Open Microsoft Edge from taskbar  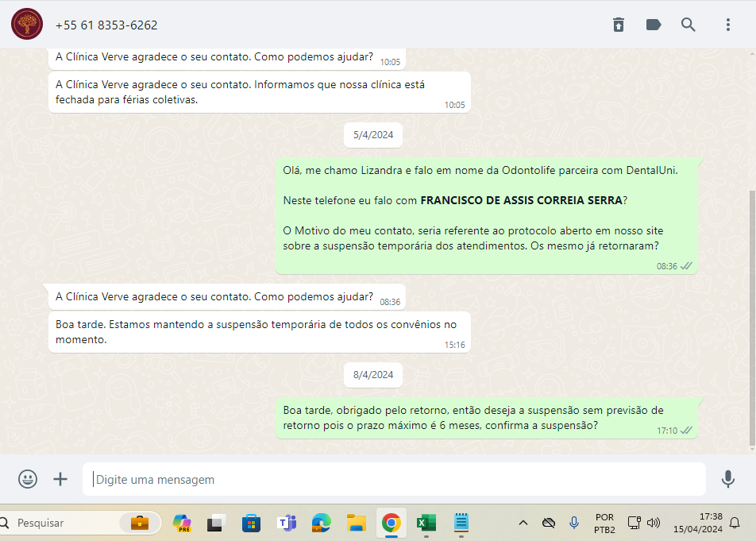[321, 523]
